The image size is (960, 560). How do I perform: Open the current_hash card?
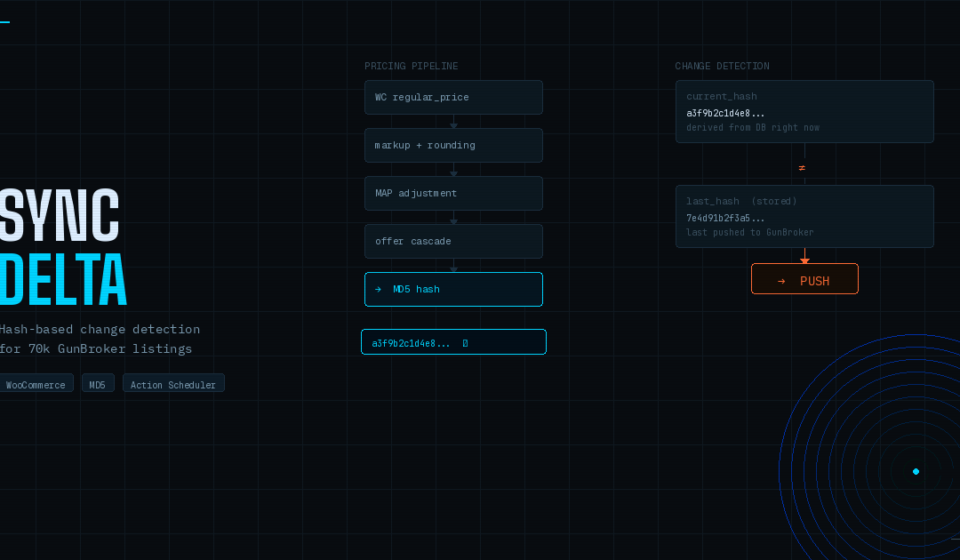point(804,111)
